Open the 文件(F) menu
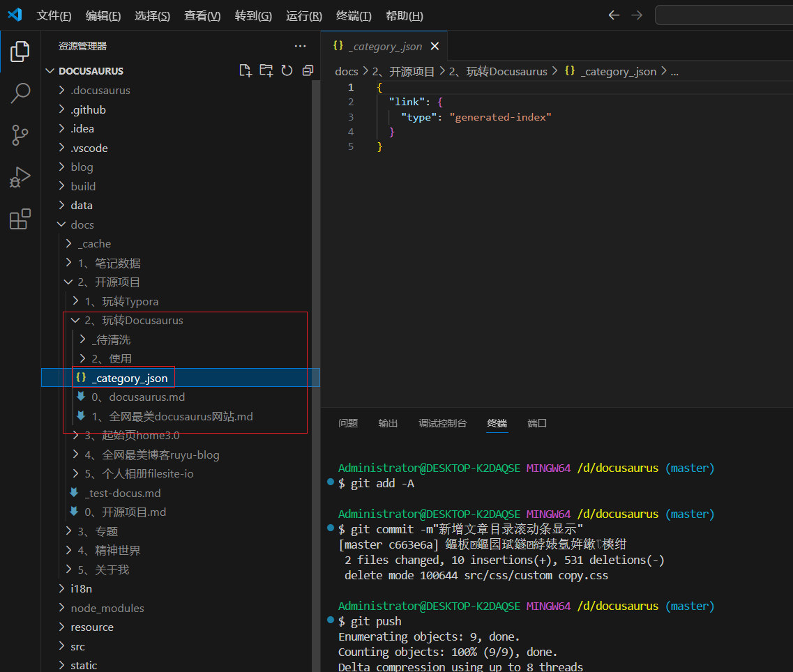793x672 pixels. pos(54,15)
